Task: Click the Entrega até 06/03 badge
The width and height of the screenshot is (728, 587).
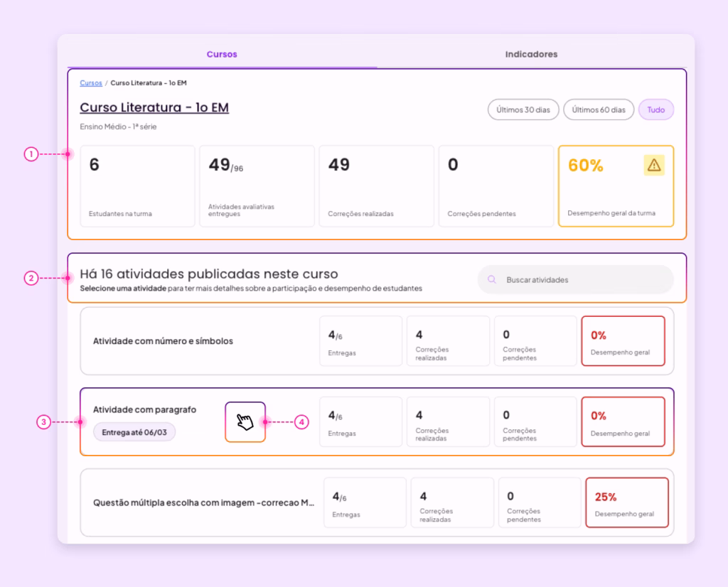Action: [x=134, y=432]
